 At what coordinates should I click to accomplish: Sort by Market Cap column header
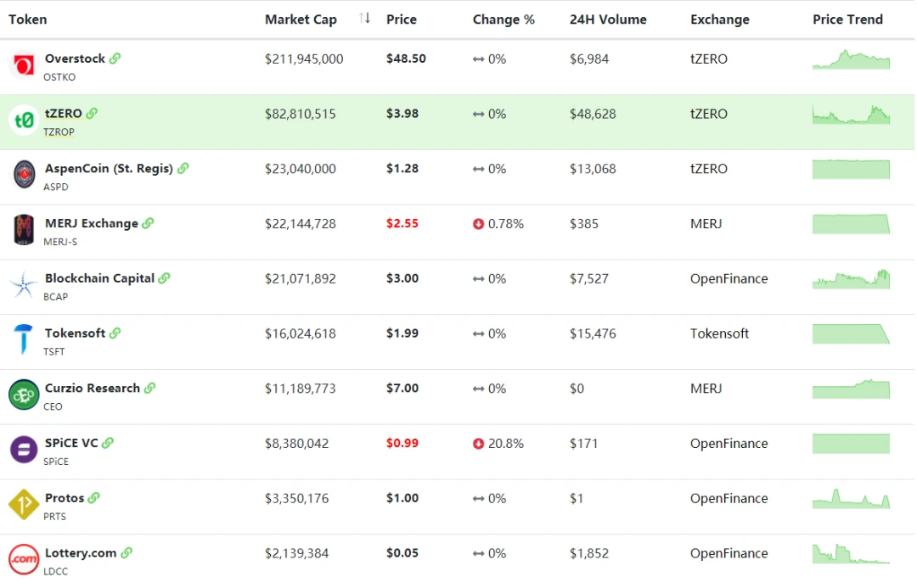301,20
